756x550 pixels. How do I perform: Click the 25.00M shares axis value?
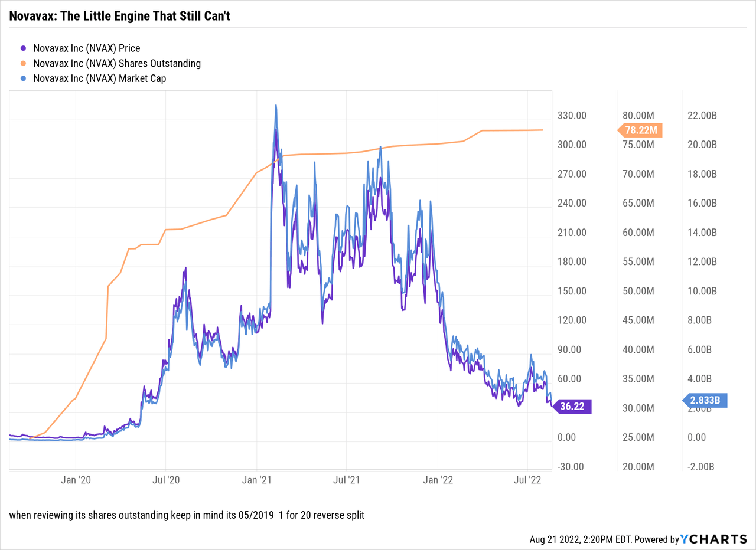point(640,437)
